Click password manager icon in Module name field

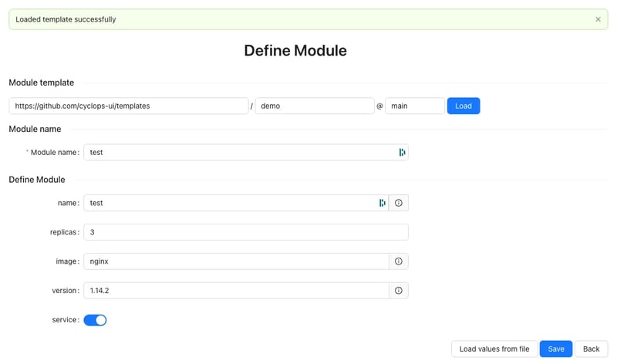pyautogui.click(x=402, y=153)
